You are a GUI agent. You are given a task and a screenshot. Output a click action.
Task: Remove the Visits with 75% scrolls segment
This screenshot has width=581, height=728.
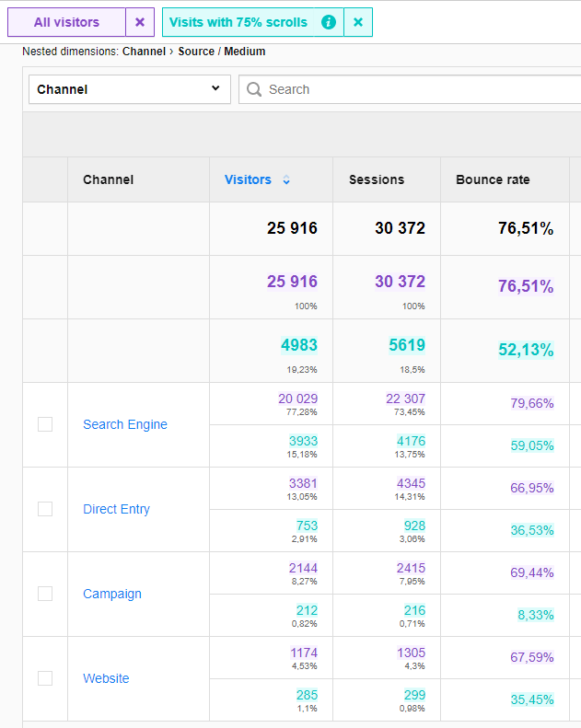coord(358,22)
